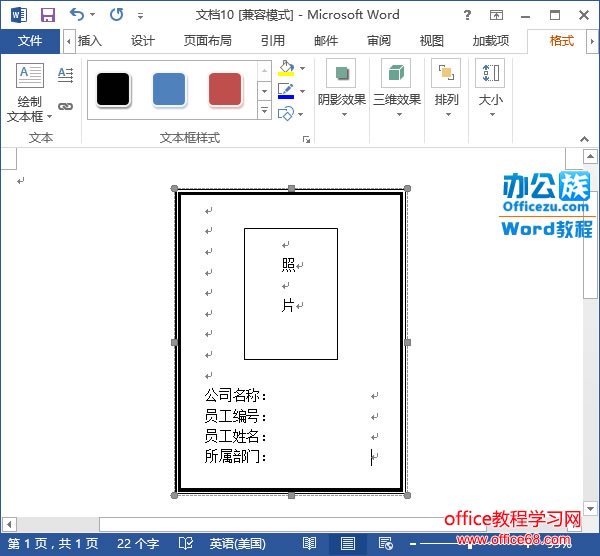
Task: Click the create text box link icon
Action: pyautogui.click(x=65, y=106)
